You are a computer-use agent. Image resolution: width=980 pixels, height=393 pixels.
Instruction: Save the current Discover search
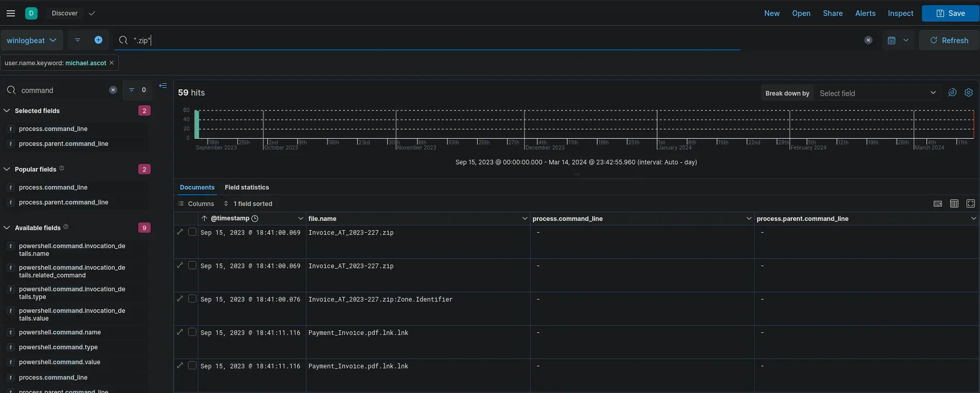point(950,13)
